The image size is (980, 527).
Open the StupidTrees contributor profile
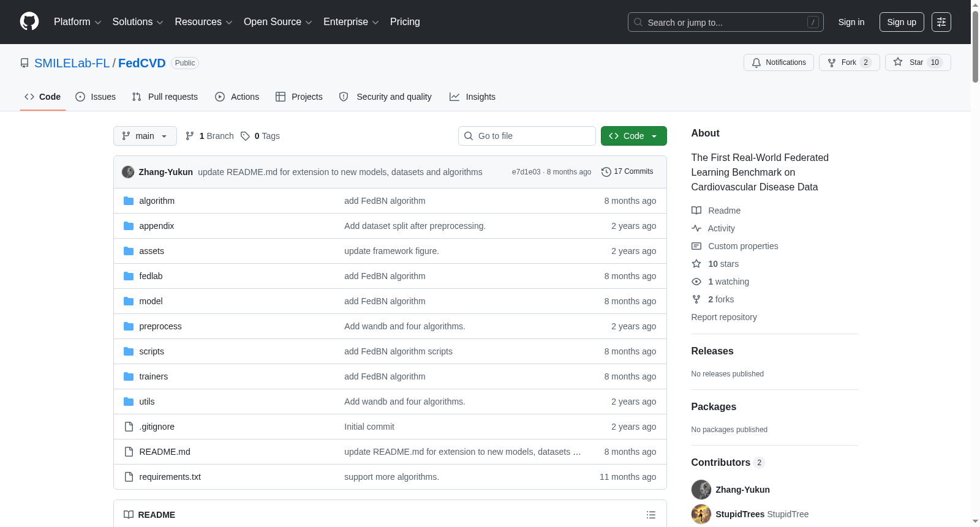[740, 514]
